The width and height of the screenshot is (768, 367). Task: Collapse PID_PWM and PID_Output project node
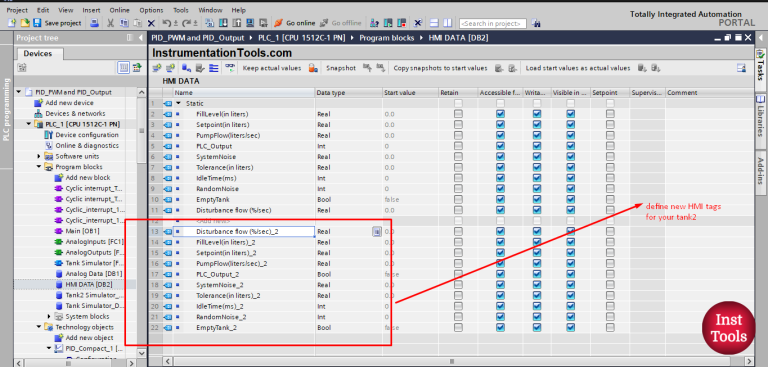coord(19,92)
